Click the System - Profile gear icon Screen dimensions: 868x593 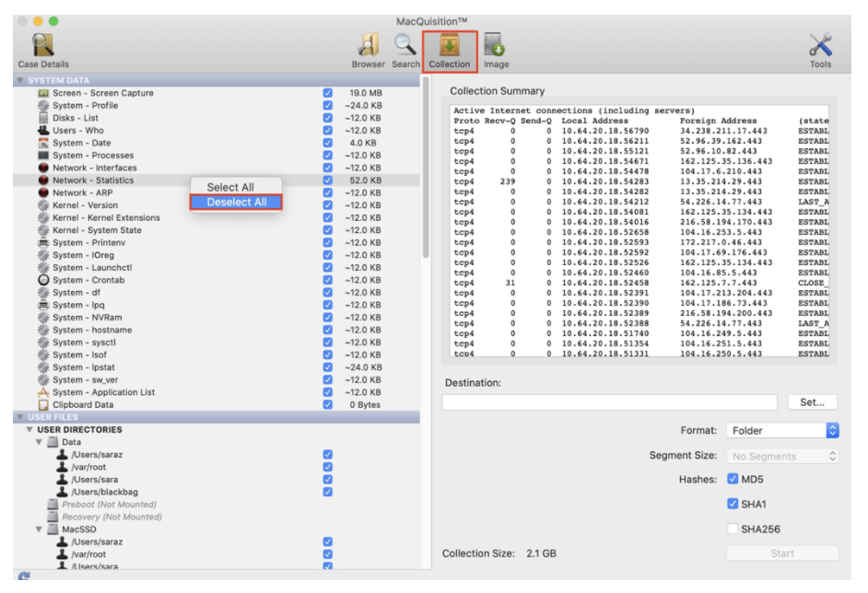(43, 106)
